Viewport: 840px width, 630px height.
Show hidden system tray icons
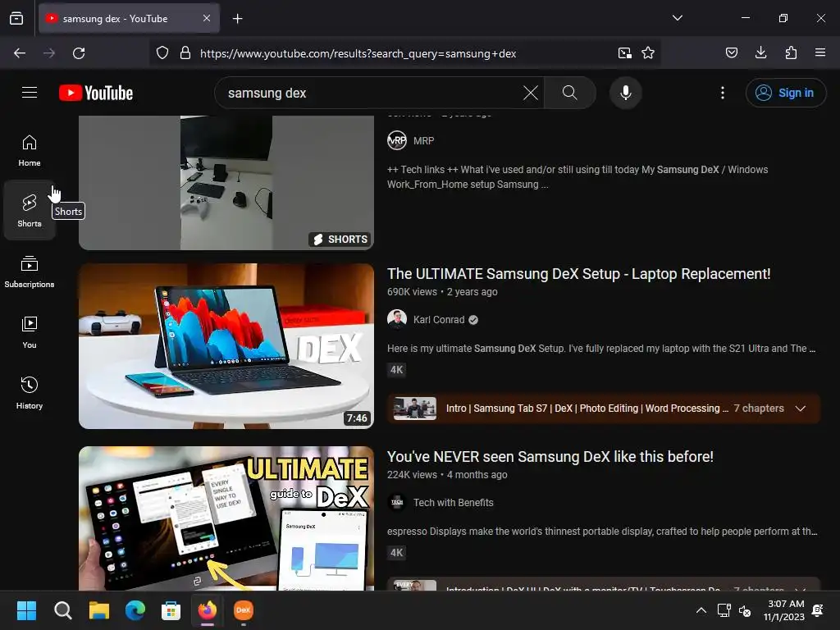click(701, 610)
